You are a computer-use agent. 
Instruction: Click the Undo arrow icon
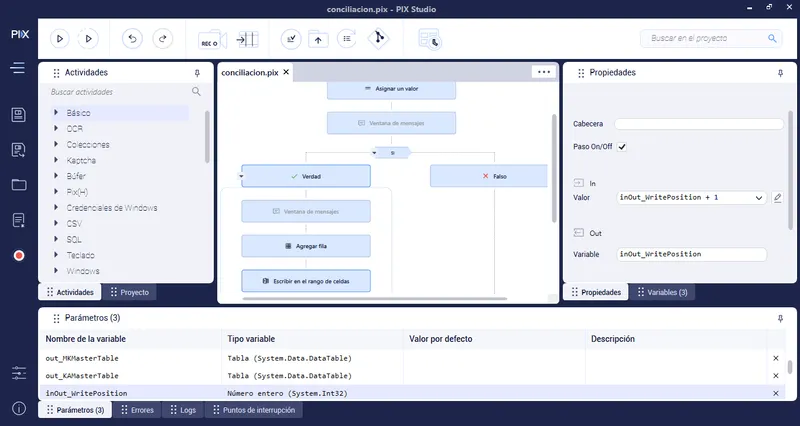[x=132, y=38]
